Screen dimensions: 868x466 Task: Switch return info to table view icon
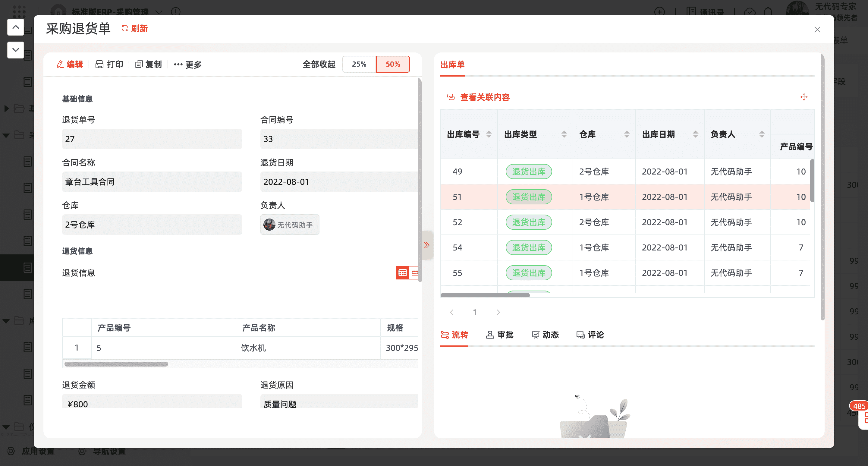[402, 272]
